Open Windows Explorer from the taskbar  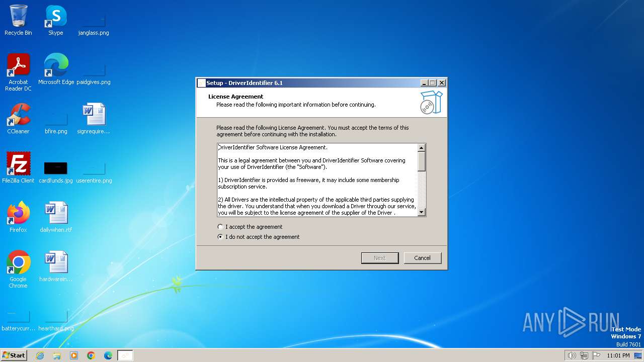(57, 355)
